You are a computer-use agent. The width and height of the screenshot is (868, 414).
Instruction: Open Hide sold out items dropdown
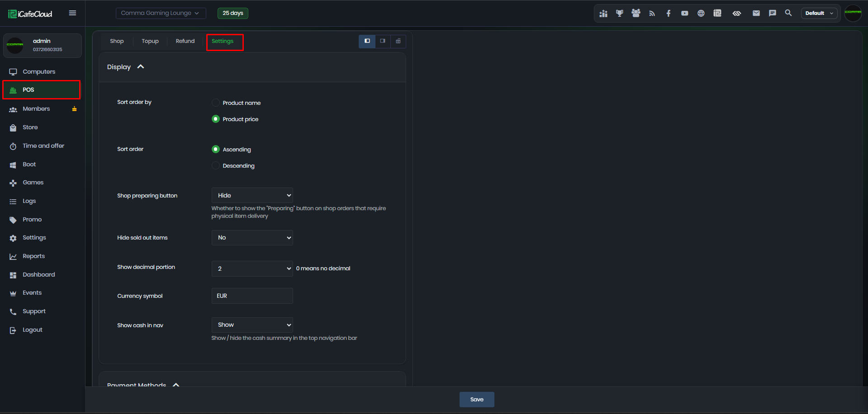[x=252, y=237]
